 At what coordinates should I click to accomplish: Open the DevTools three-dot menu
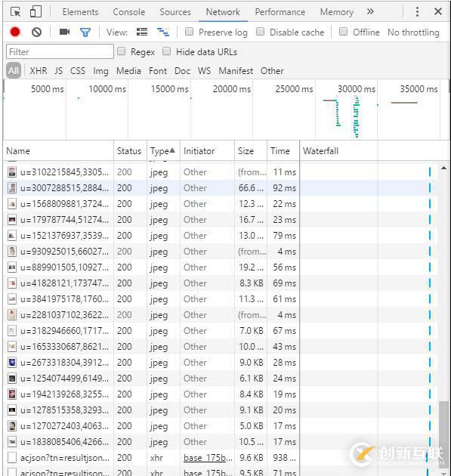tap(417, 12)
